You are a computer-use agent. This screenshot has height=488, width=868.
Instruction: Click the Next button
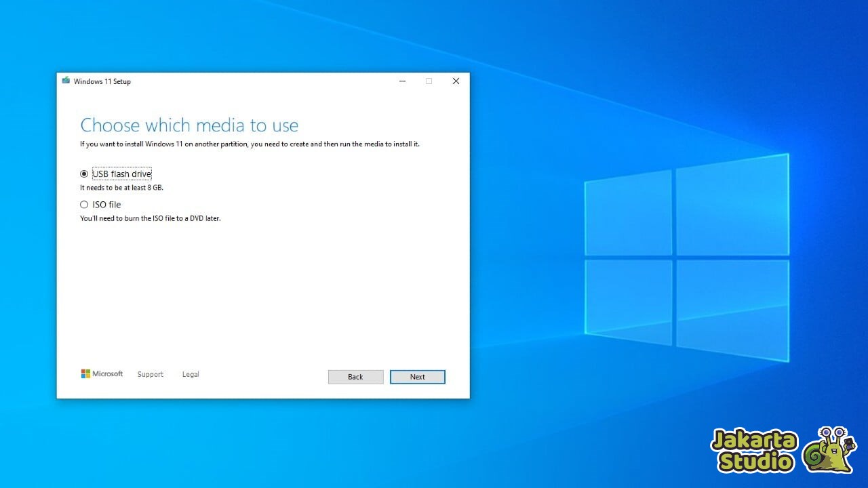click(417, 377)
